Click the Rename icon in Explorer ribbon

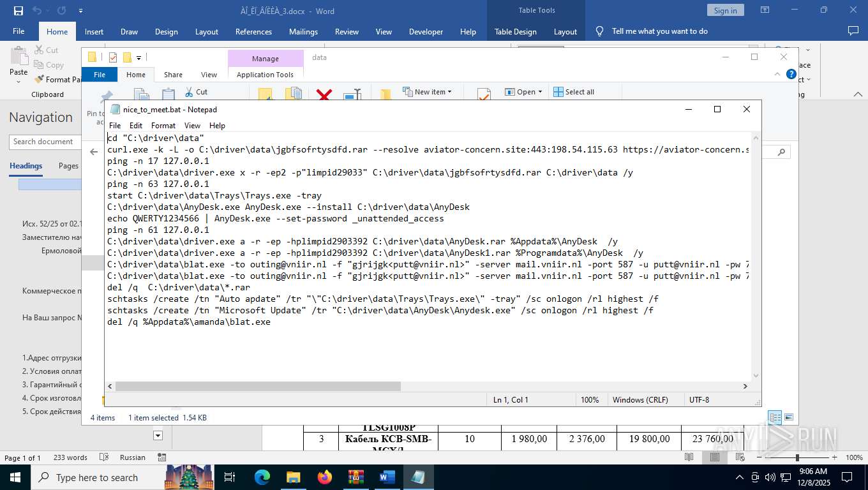tap(352, 96)
